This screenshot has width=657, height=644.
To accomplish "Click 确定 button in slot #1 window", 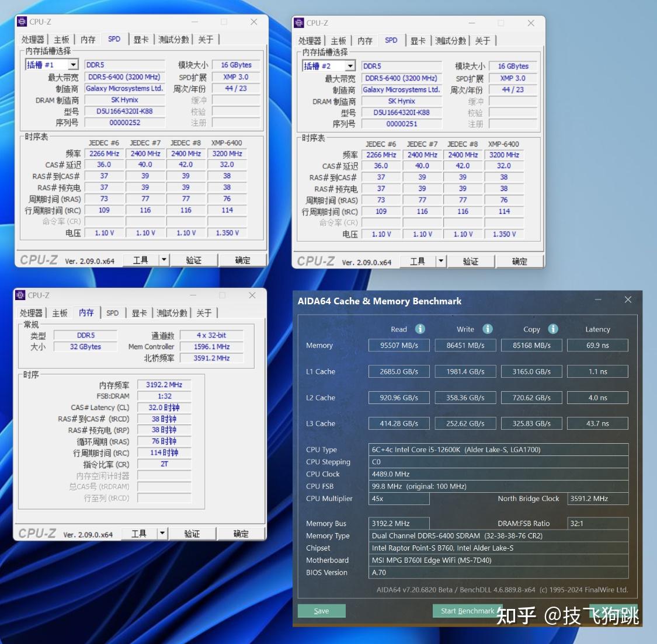I will [242, 260].
